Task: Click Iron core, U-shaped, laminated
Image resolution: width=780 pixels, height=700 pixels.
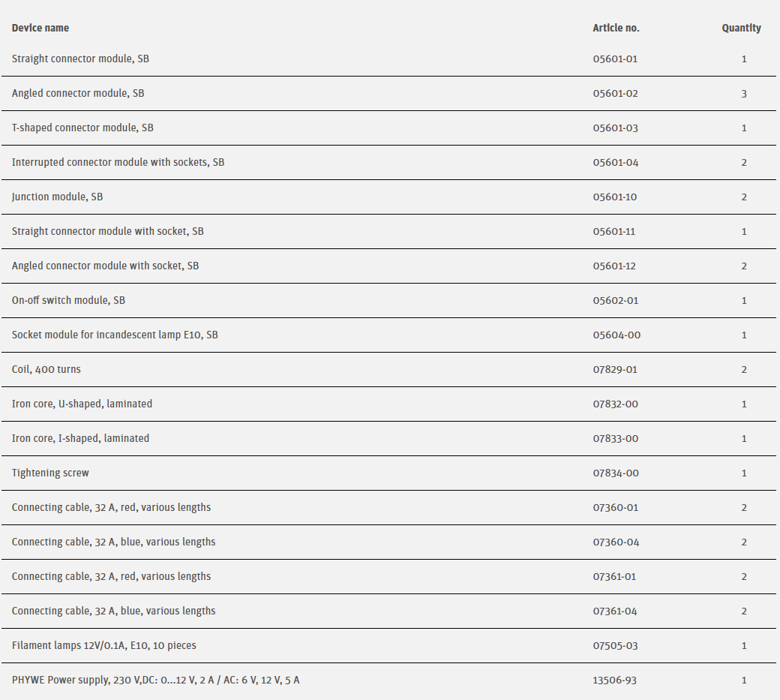Action: pyautogui.click(x=82, y=404)
